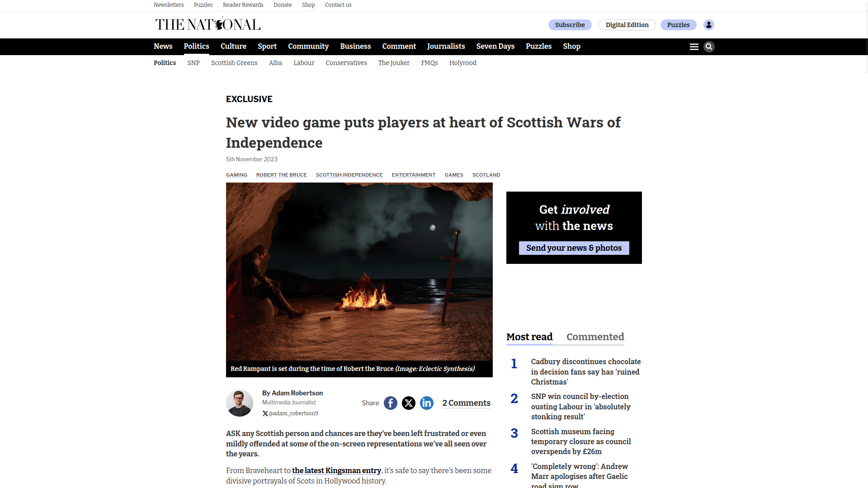Open the GAMES tag

click(x=454, y=175)
